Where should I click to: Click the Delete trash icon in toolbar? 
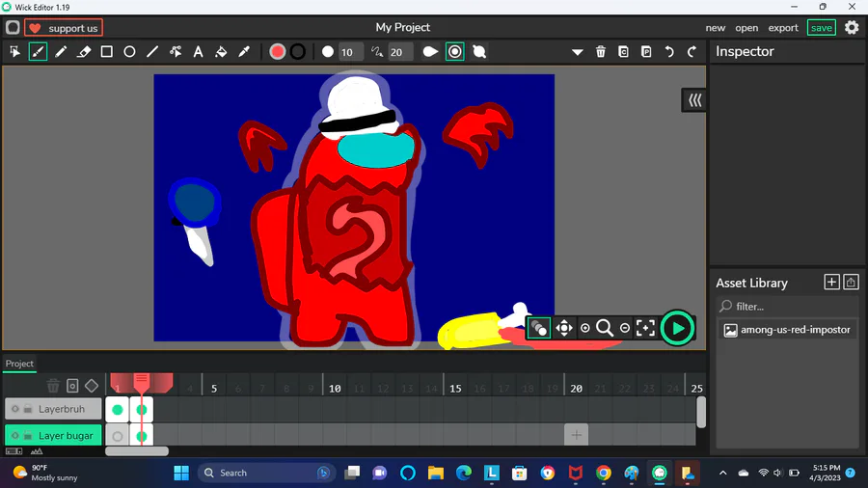click(601, 52)
